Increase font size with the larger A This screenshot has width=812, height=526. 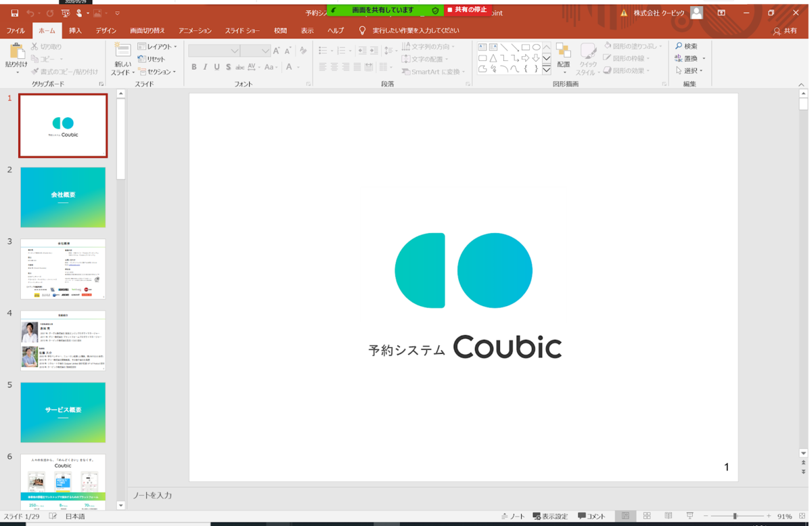pos(276,51)
